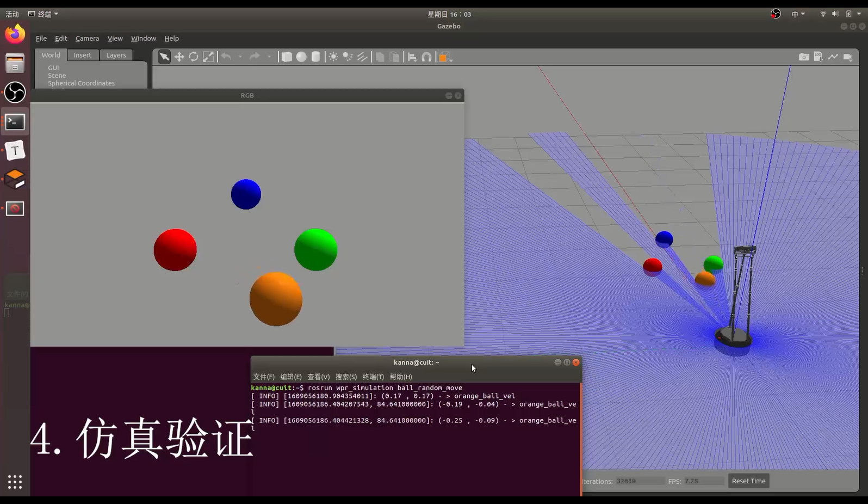Click the green ball in RGB window
The height and width of the screenshot is (504, 868).
coord(316,250)
